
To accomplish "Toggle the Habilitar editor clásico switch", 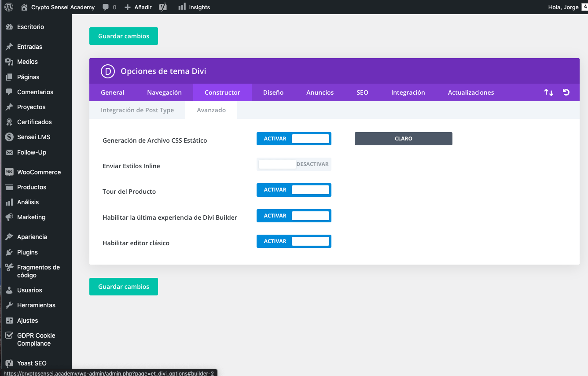I will tap(294, 241).
